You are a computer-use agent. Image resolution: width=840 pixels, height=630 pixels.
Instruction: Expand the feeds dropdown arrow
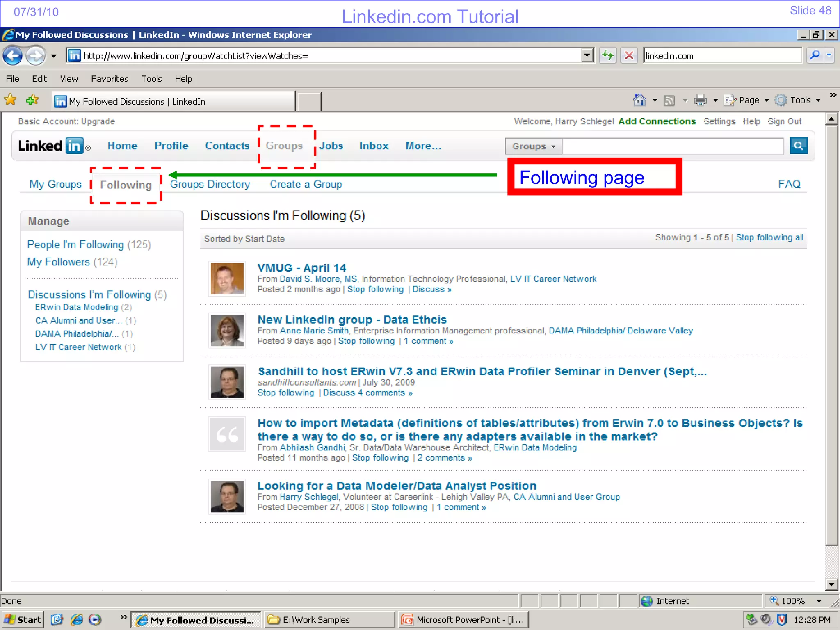(x=685, y=100)
